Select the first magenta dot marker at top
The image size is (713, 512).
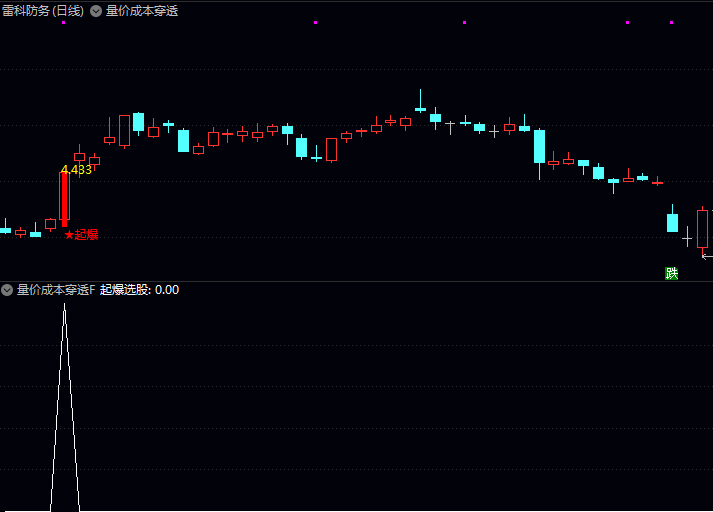[x=64, y=22]
